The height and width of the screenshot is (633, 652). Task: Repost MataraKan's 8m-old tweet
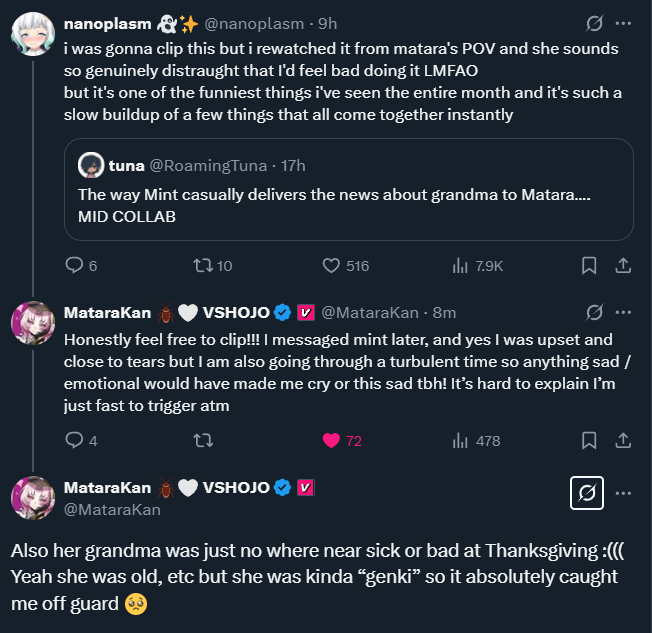click(x=202, y=440)
